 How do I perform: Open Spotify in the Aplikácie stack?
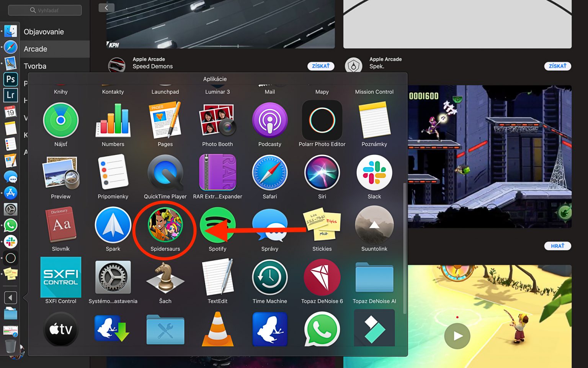click(x=217, y=225)
